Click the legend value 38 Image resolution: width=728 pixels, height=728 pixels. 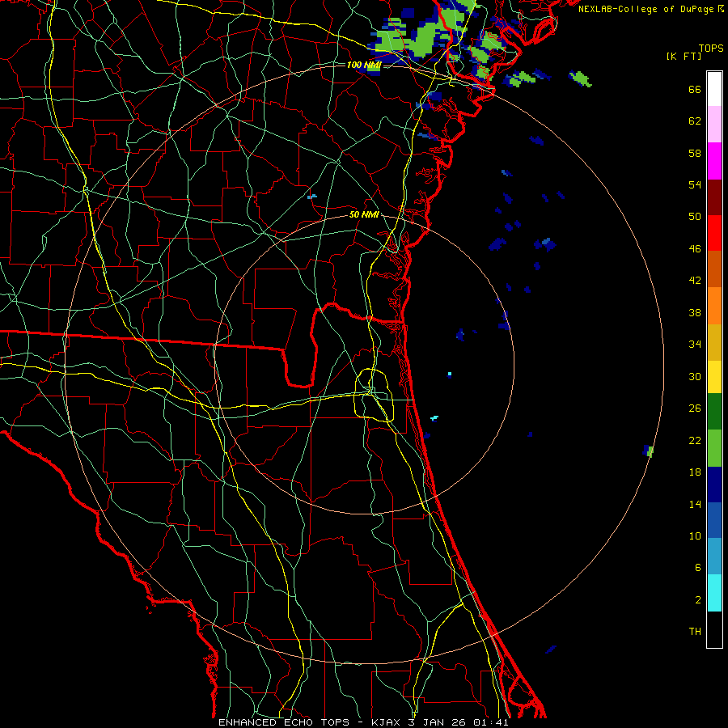695,312
